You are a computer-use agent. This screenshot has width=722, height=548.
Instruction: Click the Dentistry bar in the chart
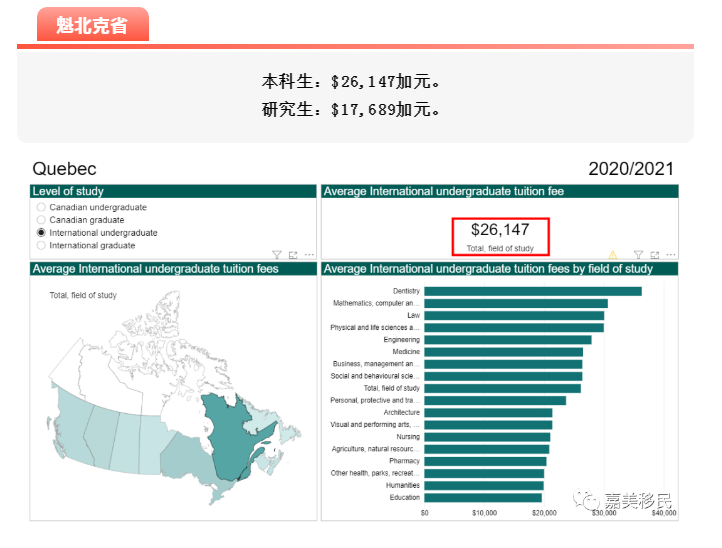pyautogui.click(x=532, y=291)
